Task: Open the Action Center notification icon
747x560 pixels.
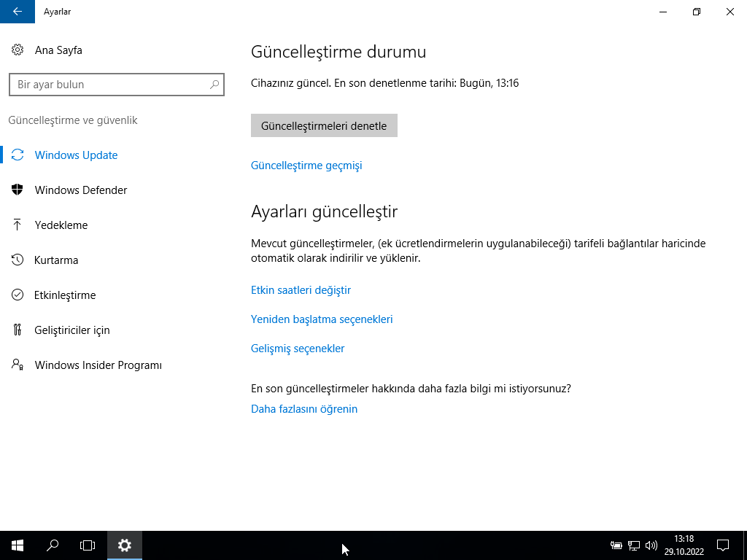Action: click(723, 545)
